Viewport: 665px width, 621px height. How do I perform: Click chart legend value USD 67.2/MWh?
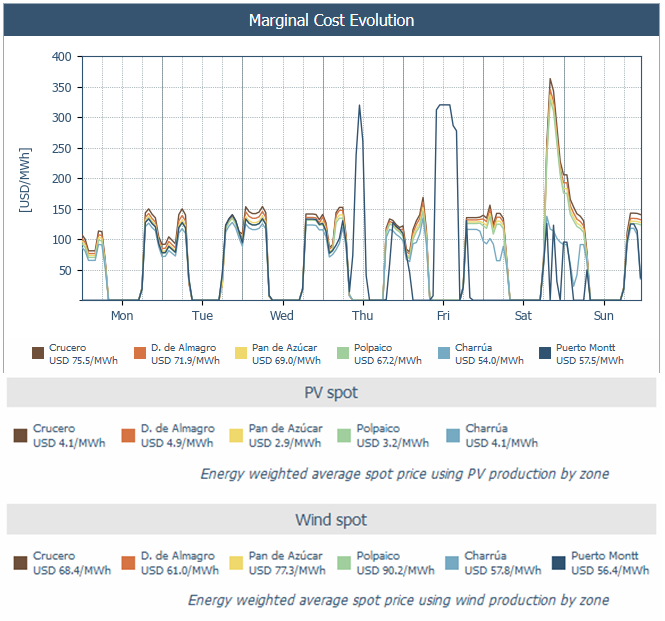click(x=388, y=361)
